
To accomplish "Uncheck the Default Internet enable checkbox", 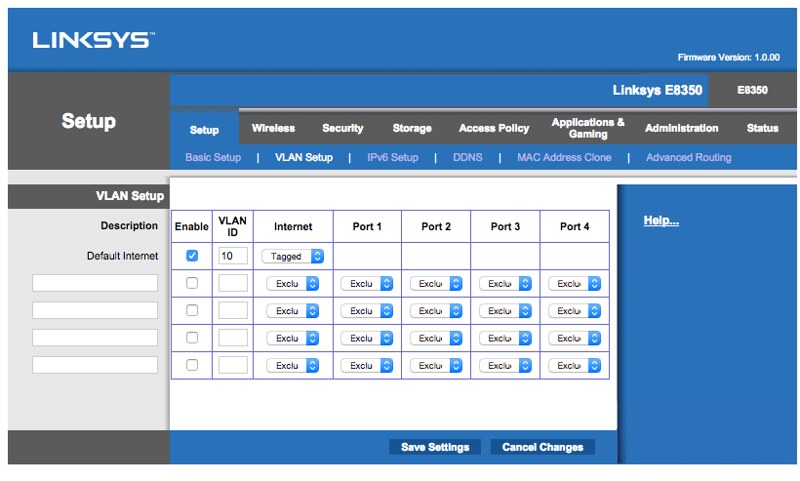I will 192,256.
